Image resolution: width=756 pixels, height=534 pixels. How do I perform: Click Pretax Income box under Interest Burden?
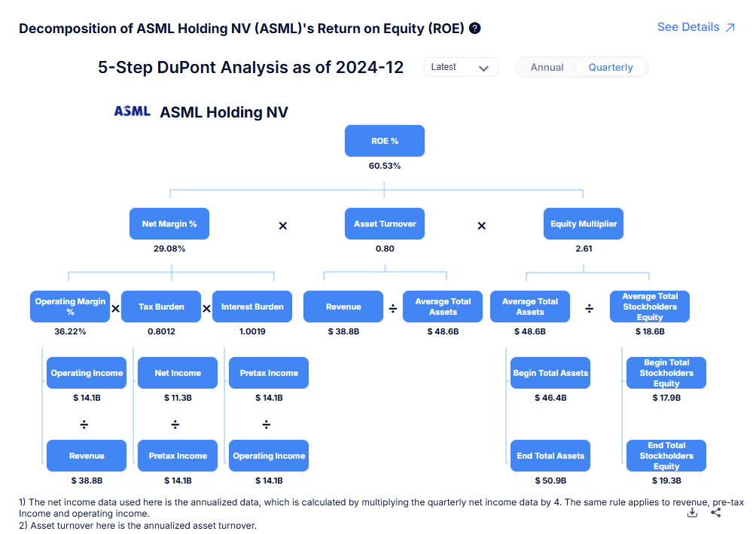(x=269, y=373)
